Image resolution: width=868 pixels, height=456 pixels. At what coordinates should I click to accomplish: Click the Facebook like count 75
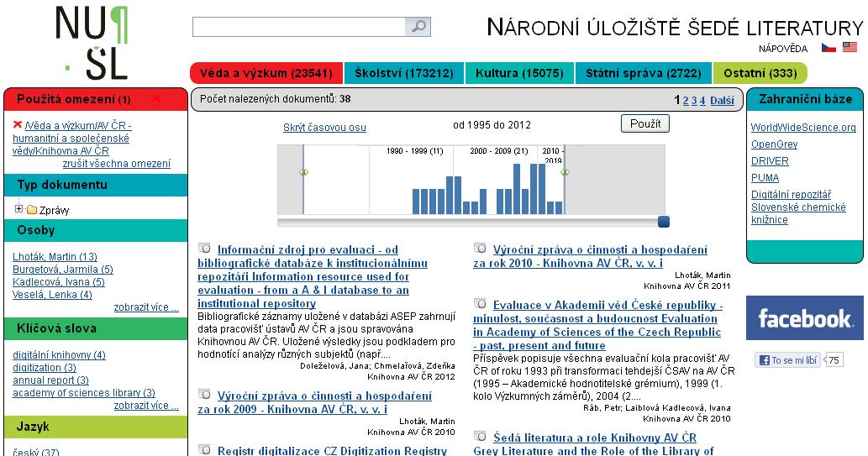pos(833,360)
